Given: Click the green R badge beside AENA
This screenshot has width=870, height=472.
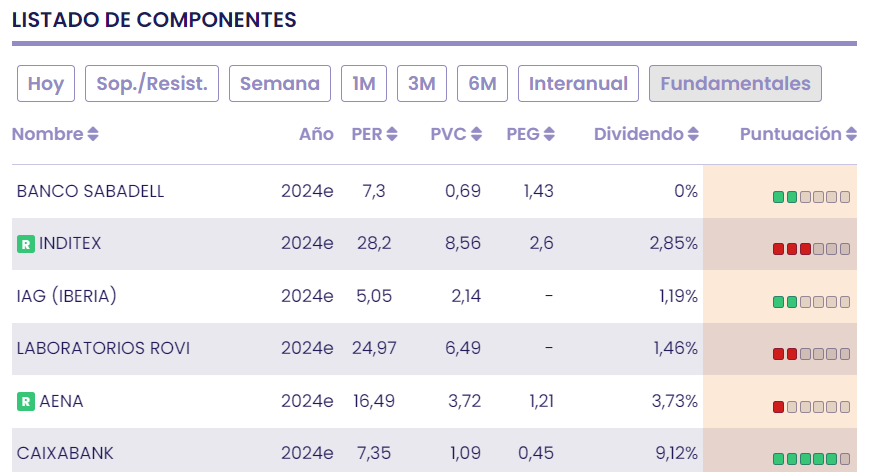Looking at the screenshot, I should coord(26,402).
